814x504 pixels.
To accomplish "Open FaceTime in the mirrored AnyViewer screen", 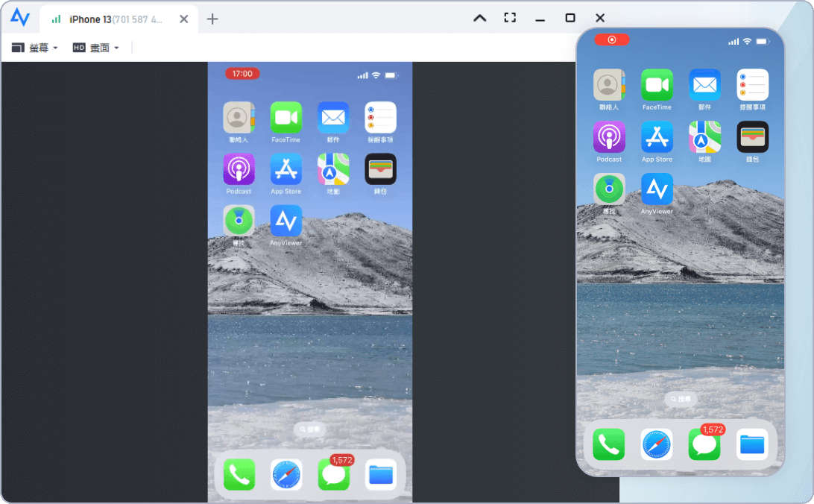I will point(286,117).
